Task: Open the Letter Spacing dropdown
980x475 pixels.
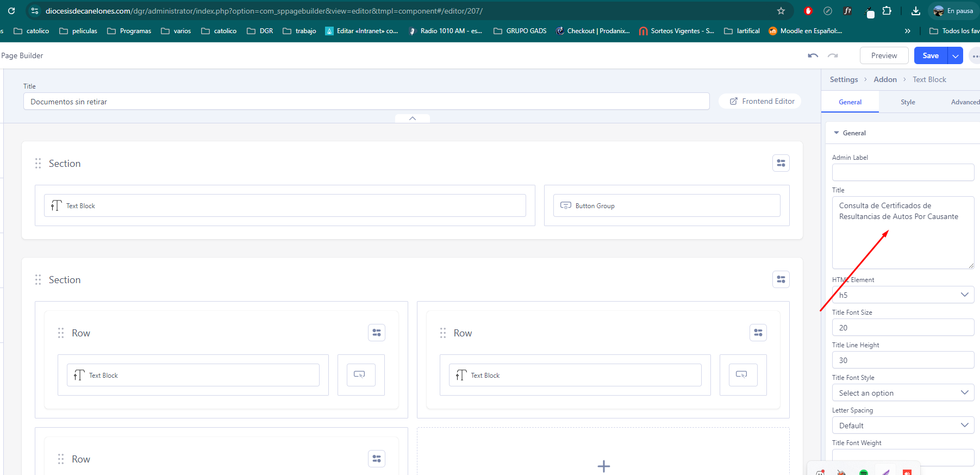Action: (903, 425)
